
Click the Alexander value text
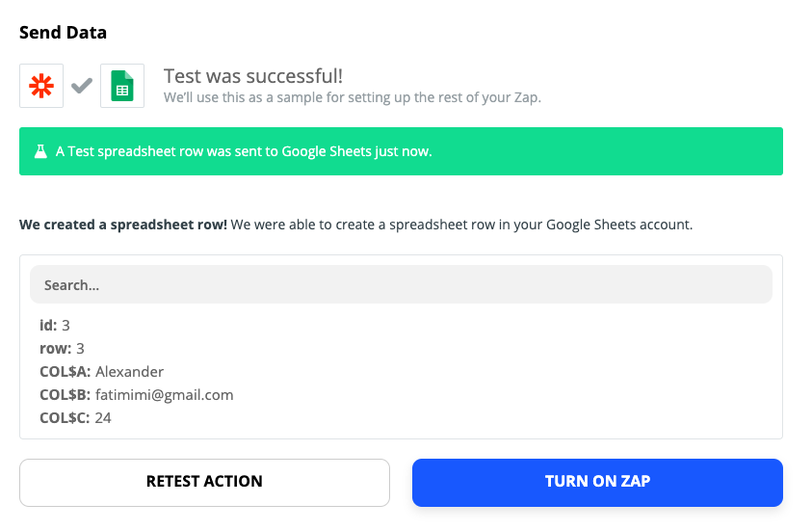[129, 372]
